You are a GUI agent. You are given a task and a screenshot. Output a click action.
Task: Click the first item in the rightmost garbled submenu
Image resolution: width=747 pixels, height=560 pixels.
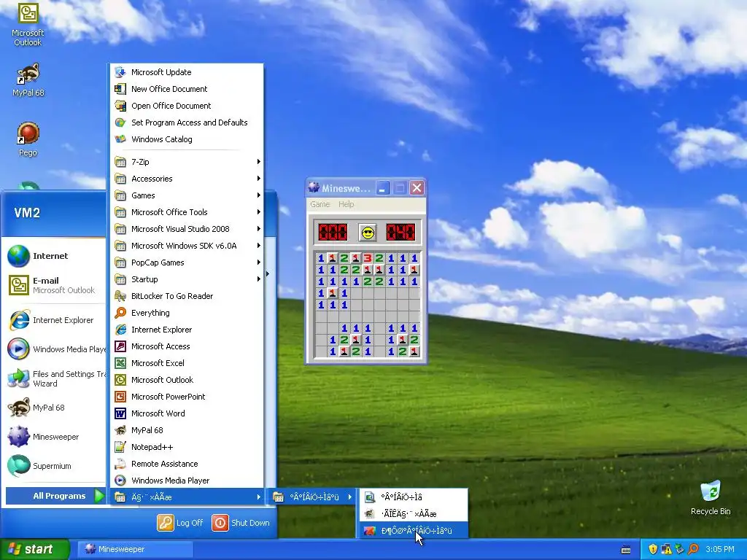(414, 497)
